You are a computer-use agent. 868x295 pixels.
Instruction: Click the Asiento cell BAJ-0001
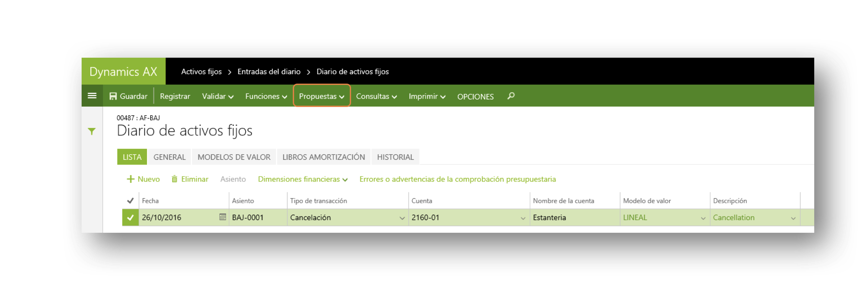(x=258, y=218)
